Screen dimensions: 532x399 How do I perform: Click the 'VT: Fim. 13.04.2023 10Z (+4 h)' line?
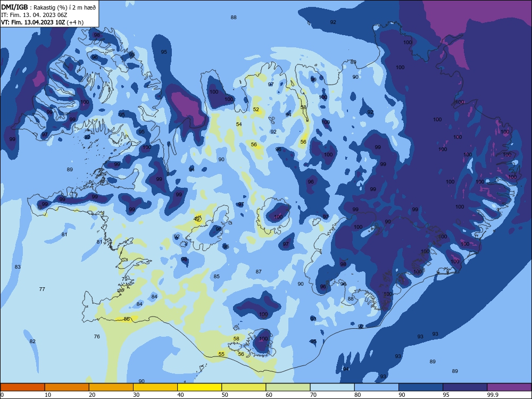(42, 22)
